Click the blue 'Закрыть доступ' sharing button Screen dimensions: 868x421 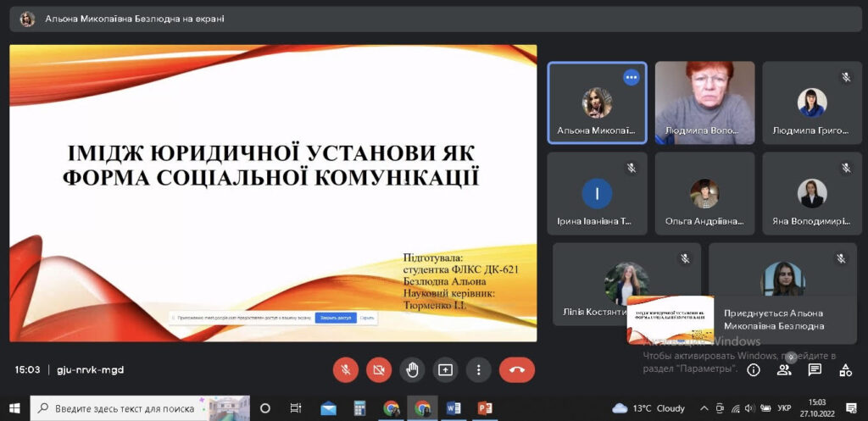tap(336, 319)
